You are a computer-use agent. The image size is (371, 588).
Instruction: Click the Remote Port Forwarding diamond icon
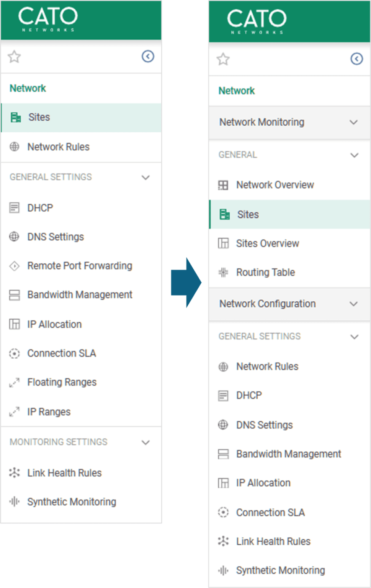tap(14, 266)
